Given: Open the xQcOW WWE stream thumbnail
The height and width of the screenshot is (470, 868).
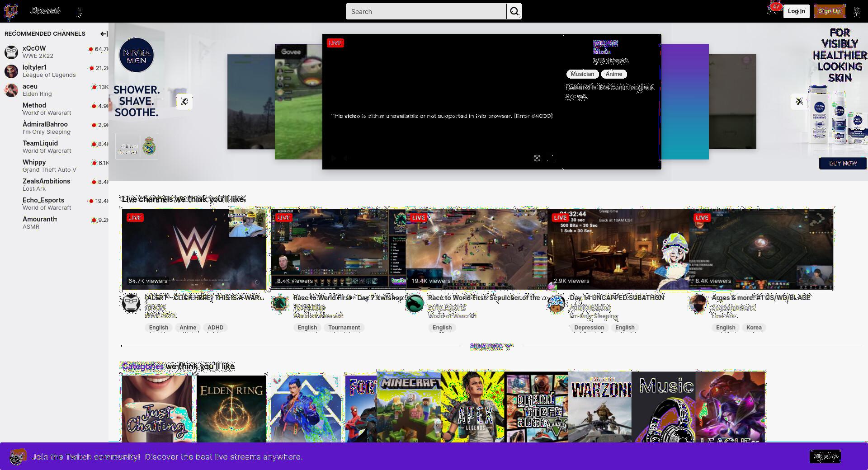Looking at the screenshot, I should click(194, 249).
